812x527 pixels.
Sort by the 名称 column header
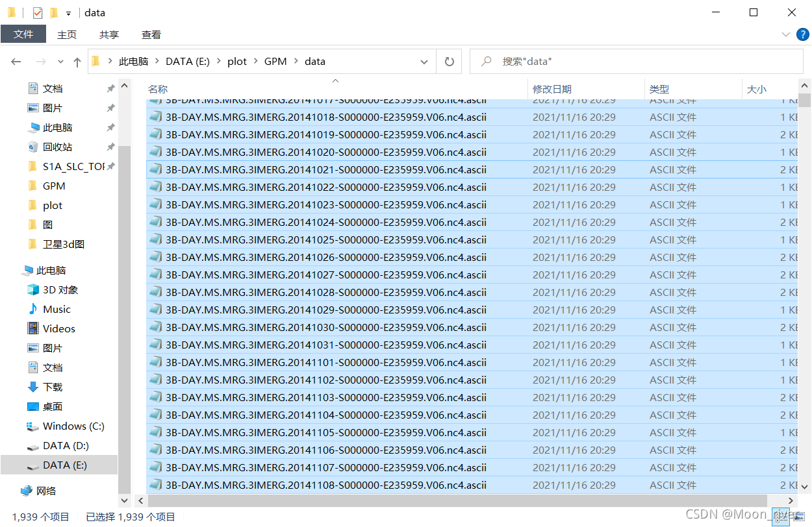158,89
